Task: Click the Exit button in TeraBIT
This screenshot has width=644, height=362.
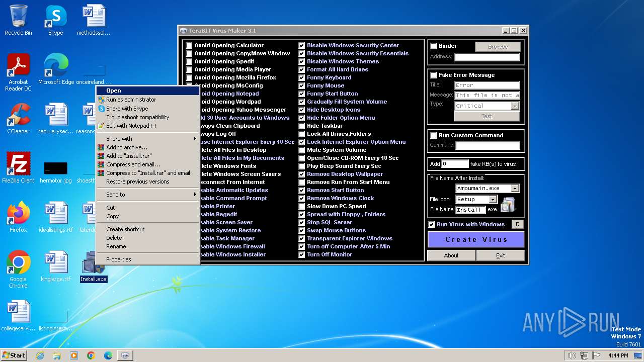Action: click(500, 255)
